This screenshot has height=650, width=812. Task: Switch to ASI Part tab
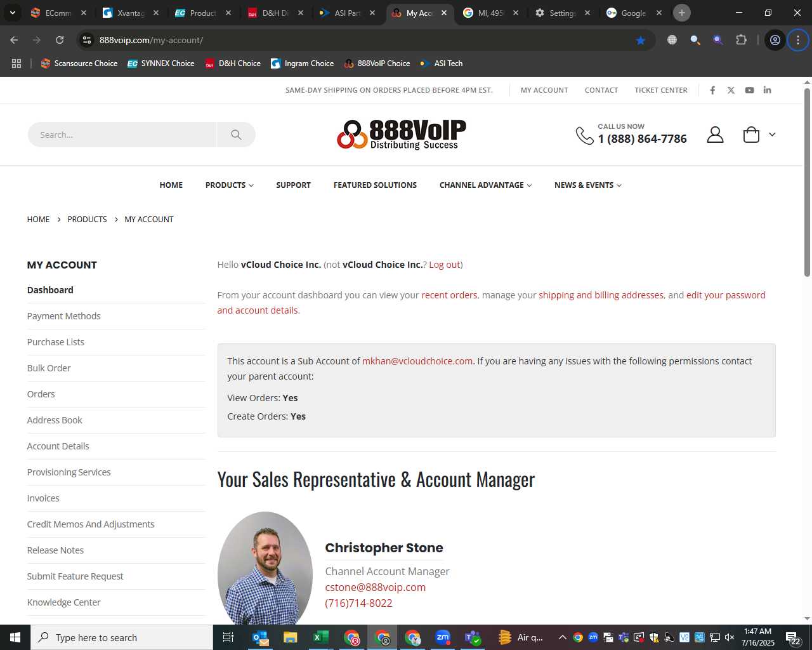348,13
